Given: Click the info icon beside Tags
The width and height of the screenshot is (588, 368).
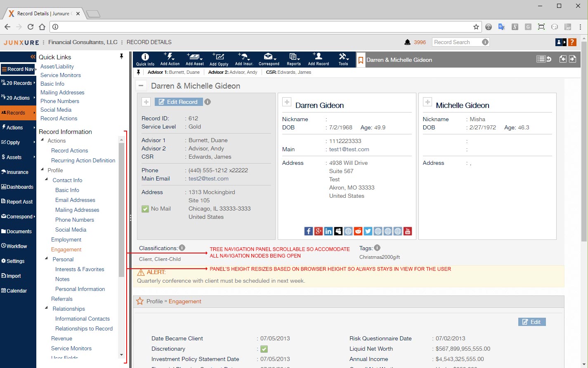Looking at the screenshot, I should pos(377,248).
